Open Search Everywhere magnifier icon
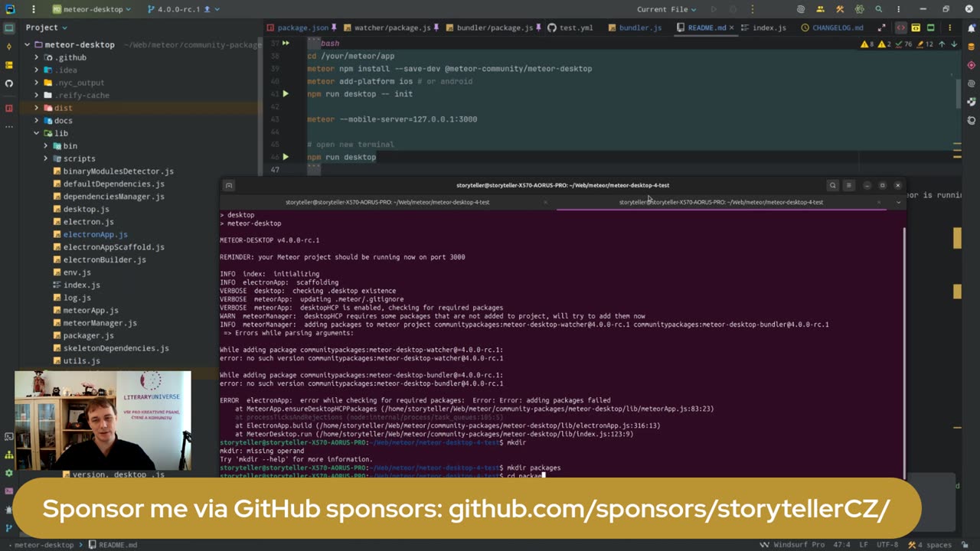The image size is (980, 551). [x=879, y=9]
